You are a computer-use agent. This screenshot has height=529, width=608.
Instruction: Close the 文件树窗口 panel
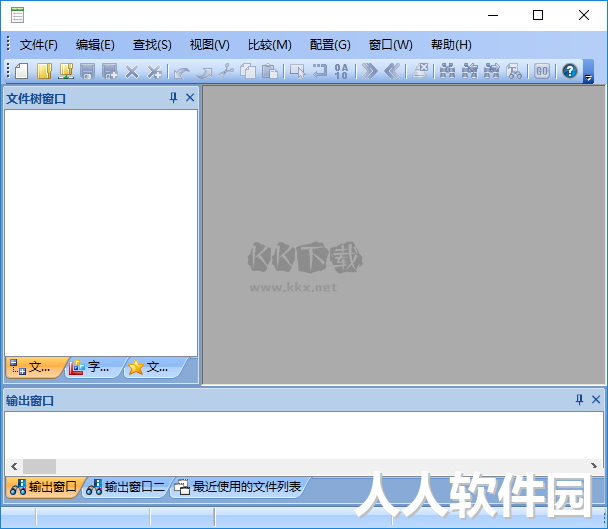pos(190,98)
